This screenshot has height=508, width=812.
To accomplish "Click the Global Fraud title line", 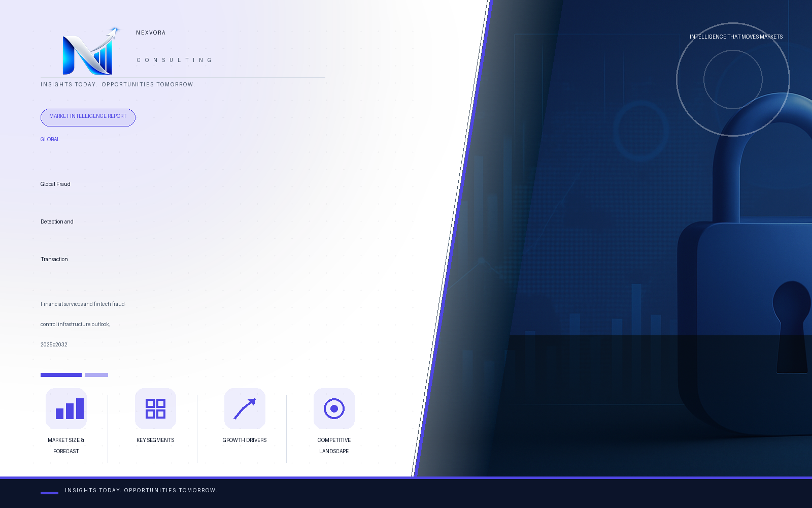I will 55,184.
